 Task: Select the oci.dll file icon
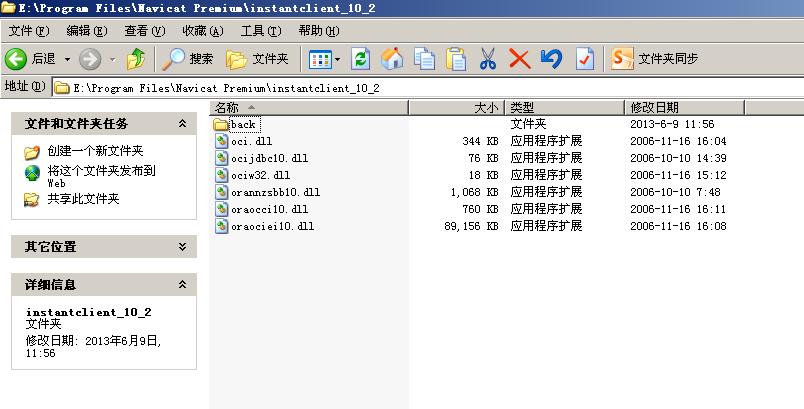222,141
